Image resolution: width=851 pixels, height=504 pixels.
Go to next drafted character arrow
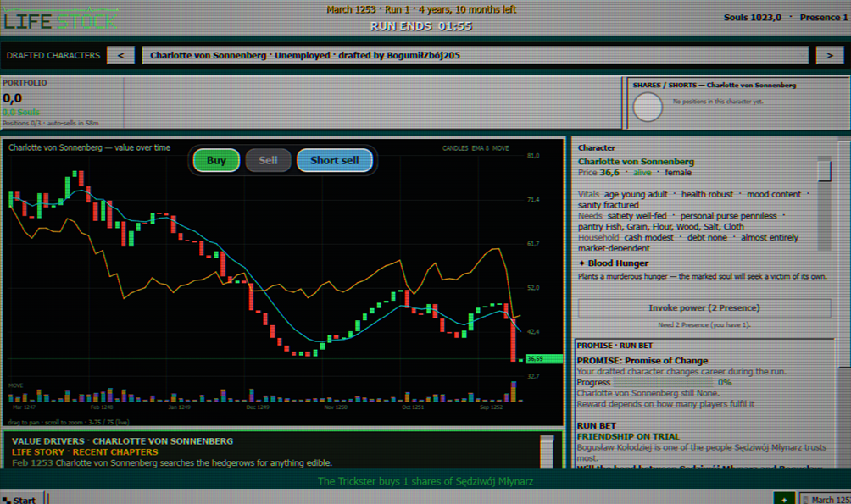pyautogui.click(x=829, y=55)
